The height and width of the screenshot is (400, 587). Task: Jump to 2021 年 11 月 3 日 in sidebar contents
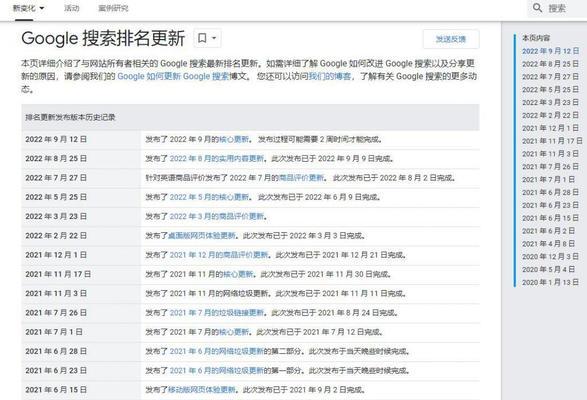(x=550, y=154)
